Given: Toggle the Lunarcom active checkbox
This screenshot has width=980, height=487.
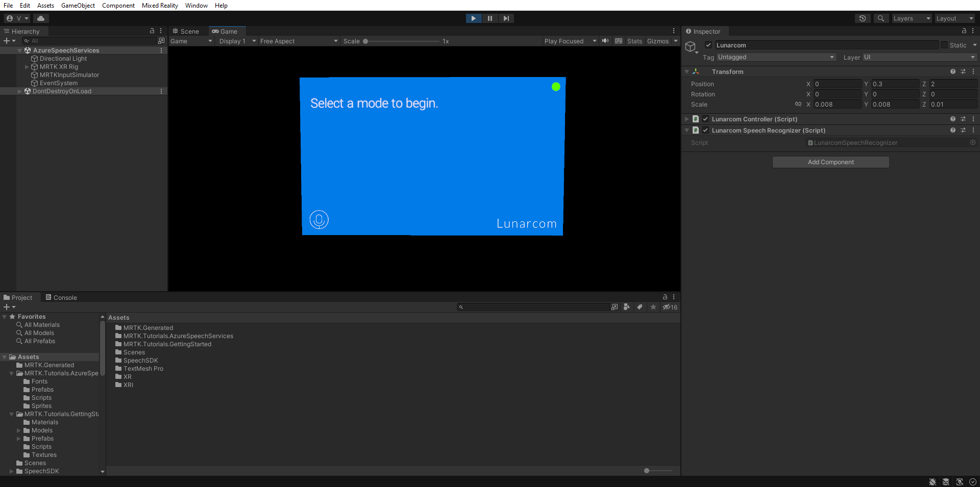Looking at the screenshot, I should point(708,45).
